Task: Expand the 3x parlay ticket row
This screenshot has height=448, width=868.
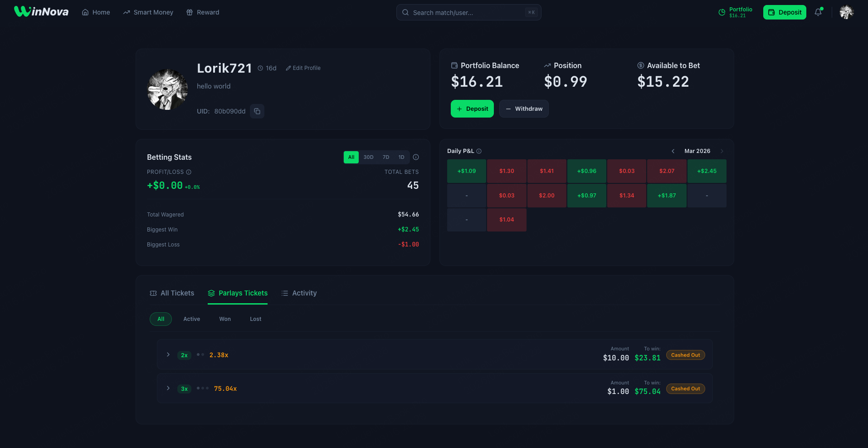Action: pyautogui.click(x=168, y=388)
